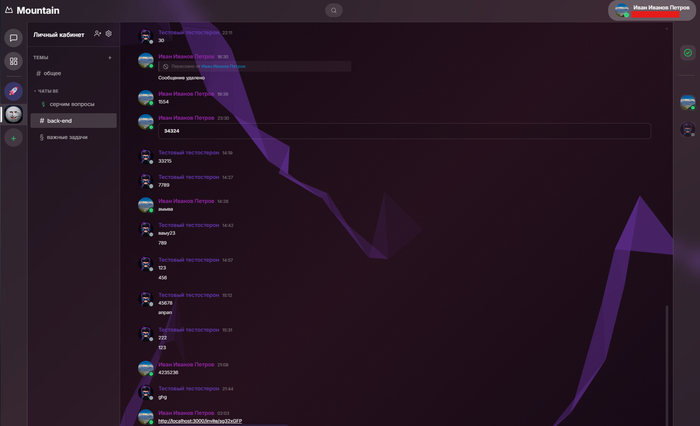
Task: Click the avatar of the 14:28 message
Action: (146, 205)
